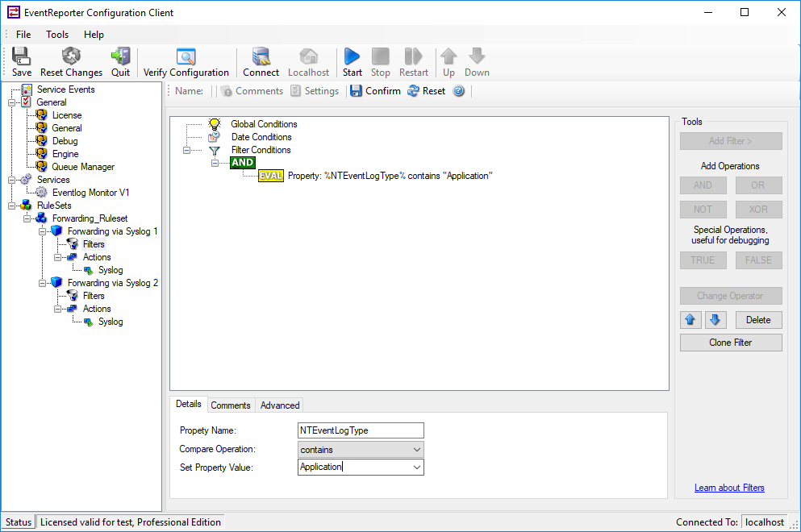Image resolution: width=801 pixels, height=532 pixels.
Task: Select Filters under Forwarding via Syslog 1
Action: pyautogui.click(x=94, y=244)
